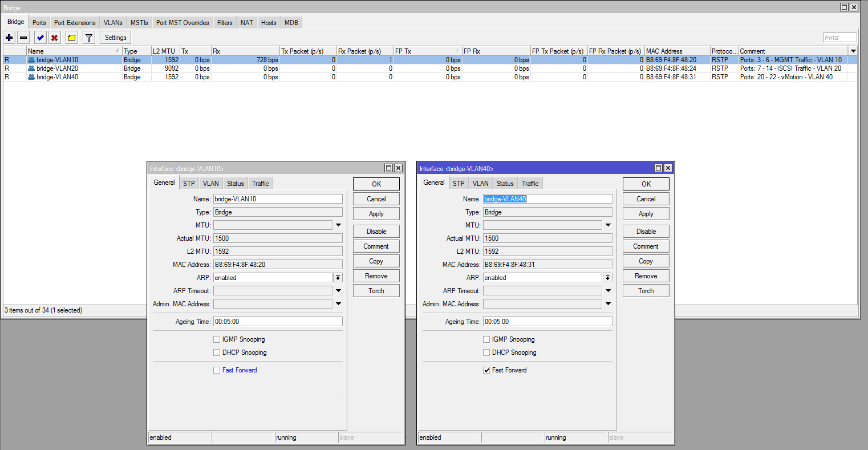Uncheck Fast Forward in bridge-VLAN40 dialog
This screenshot has height=450, width=868.
point(486,370)
